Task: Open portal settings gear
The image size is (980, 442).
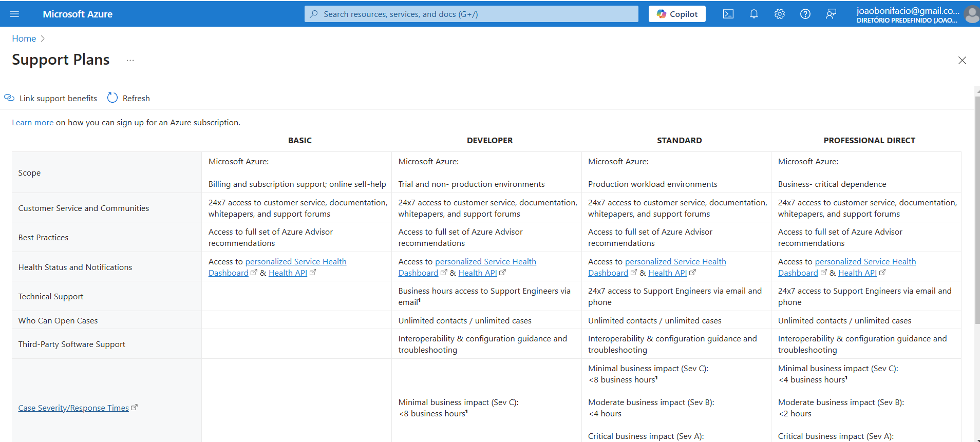Action: (780, 14)
